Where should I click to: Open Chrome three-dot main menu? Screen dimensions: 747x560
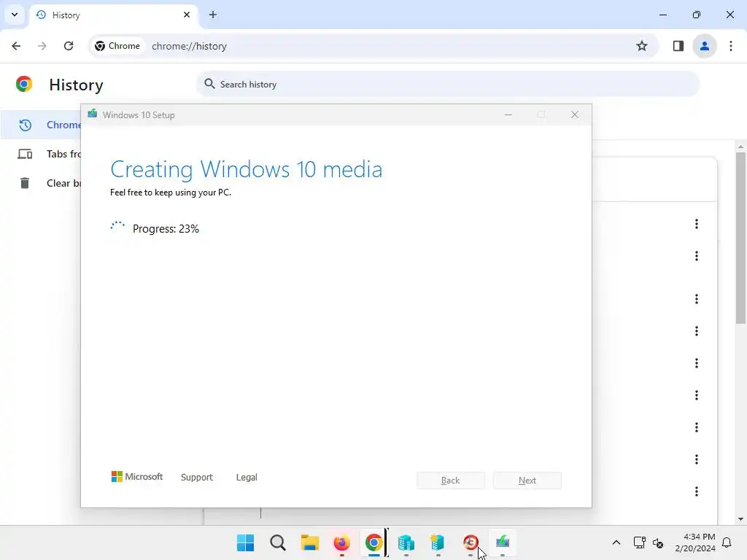click(731, 46)
